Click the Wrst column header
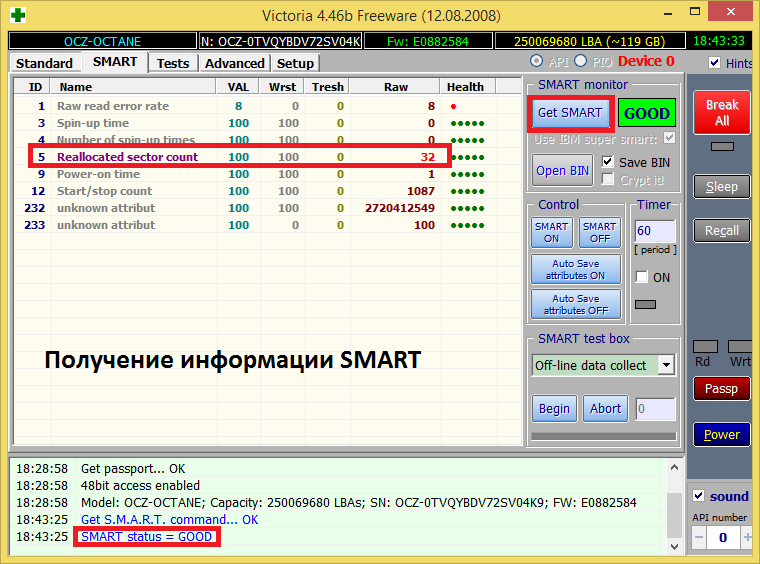The height and width of the screenshot is (564, 760). click(x=282, y=87)
